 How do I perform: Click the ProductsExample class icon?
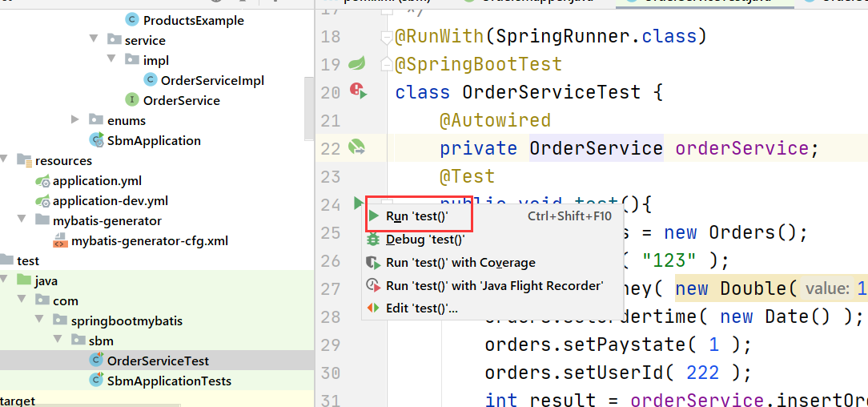tap(132, 21)
